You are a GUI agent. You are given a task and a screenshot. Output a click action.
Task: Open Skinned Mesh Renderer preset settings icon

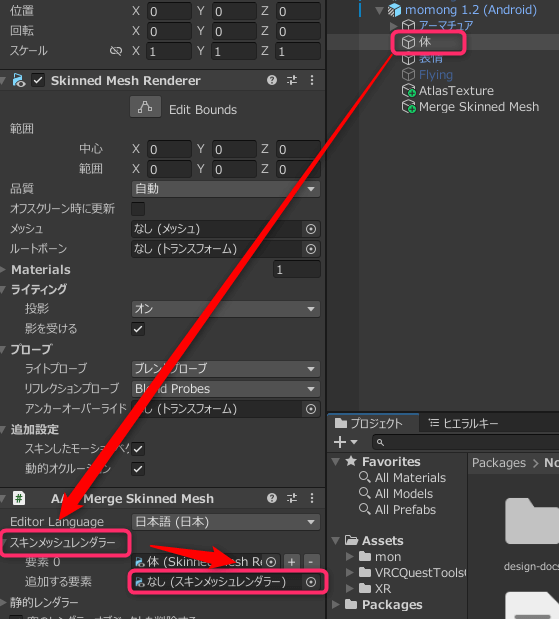click(x=292, y=80)
